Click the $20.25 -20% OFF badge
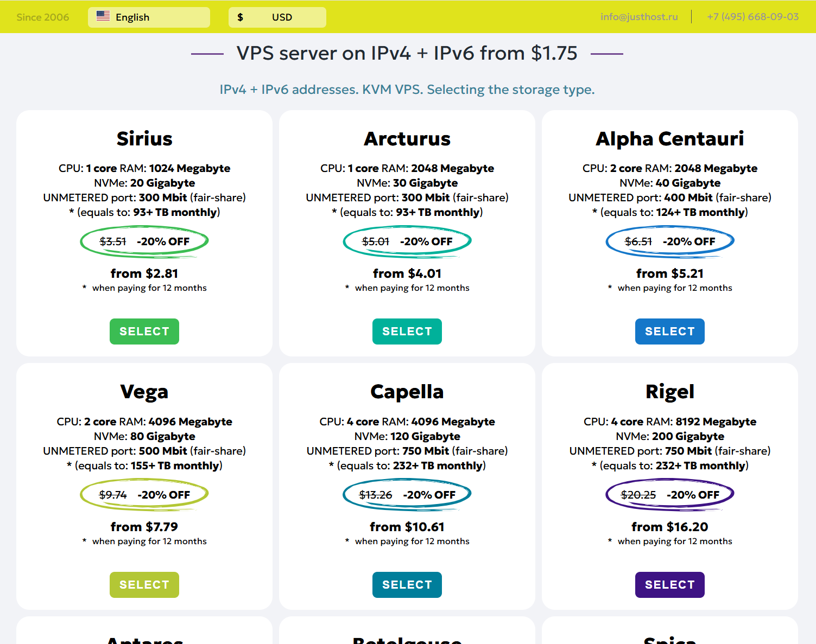This screenshot has height=644, width=816. [x=670, y=495]
